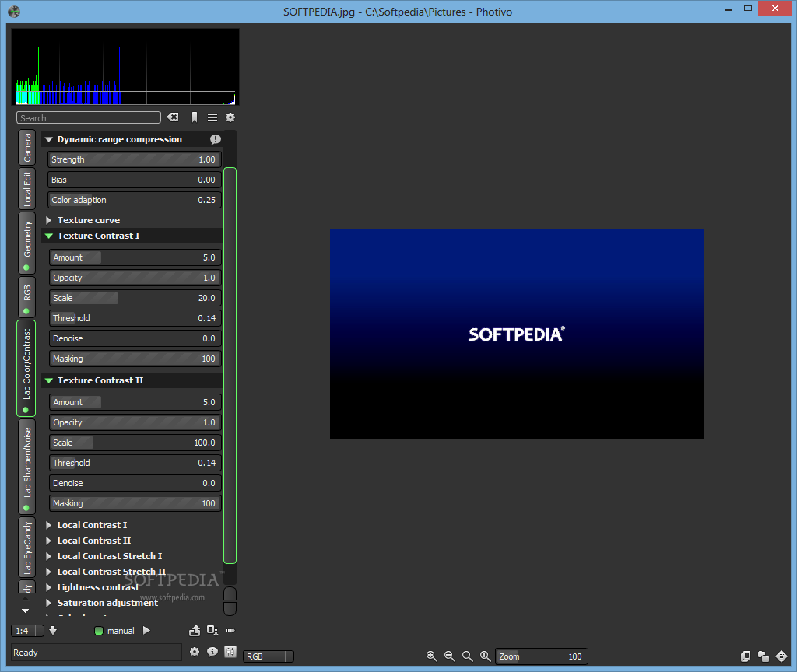797x672 pixels.
Task: Click the Color adaption slider
Action: (135, 200)
